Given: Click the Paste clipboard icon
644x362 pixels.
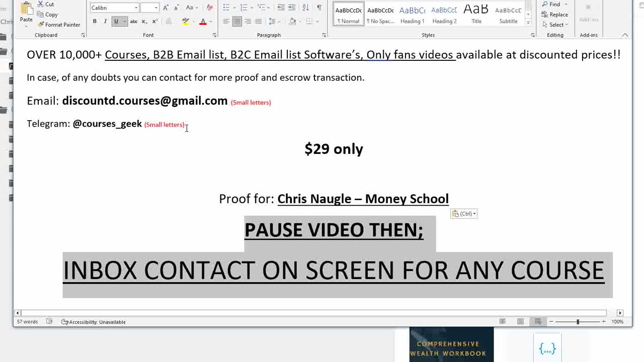Looking at the screenshot, I should click(26, 9).
